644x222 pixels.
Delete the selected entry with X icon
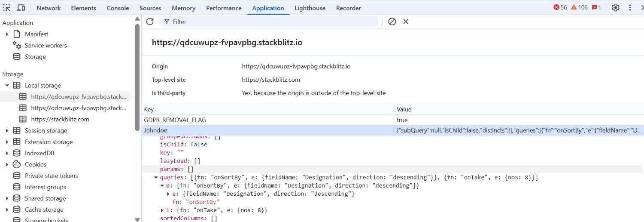pos(406,22)
